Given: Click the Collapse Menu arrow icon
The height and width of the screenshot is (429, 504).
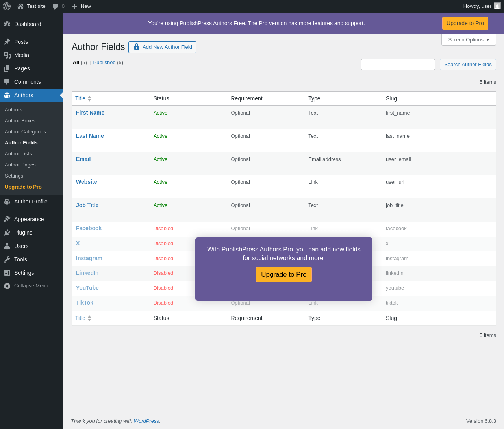Looking at the screenshot, I should coord(7,286).
